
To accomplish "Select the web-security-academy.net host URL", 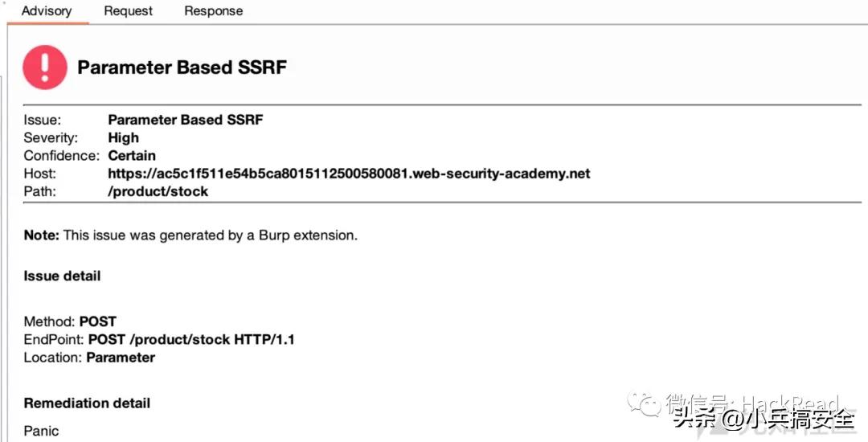I will click(350, 174).
